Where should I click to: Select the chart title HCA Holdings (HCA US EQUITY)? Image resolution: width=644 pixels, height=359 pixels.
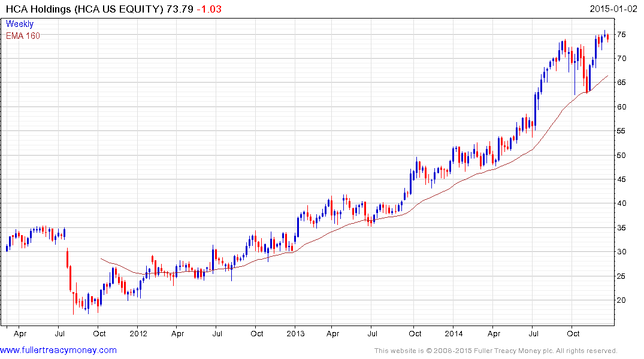point(84,9)
